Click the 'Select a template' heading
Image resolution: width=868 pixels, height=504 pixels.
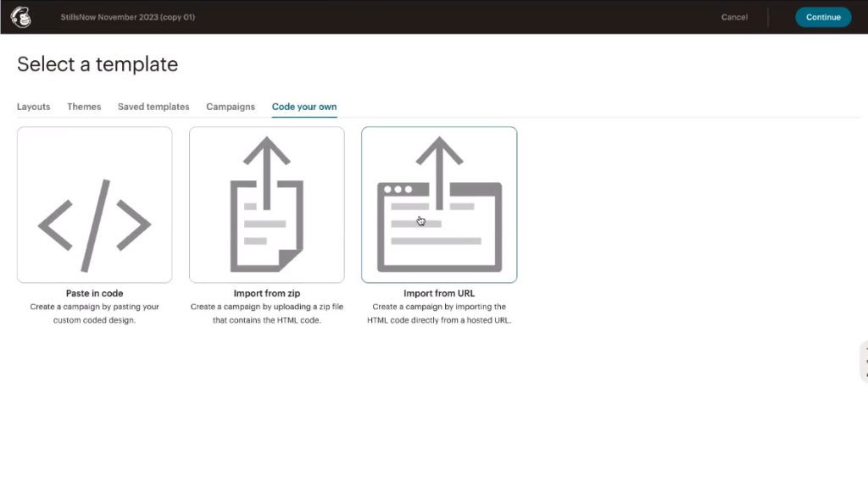click(x=97, y=64)
